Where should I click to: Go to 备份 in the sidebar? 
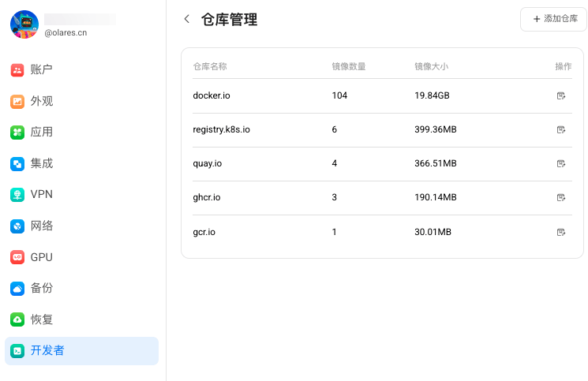point(41,288)
